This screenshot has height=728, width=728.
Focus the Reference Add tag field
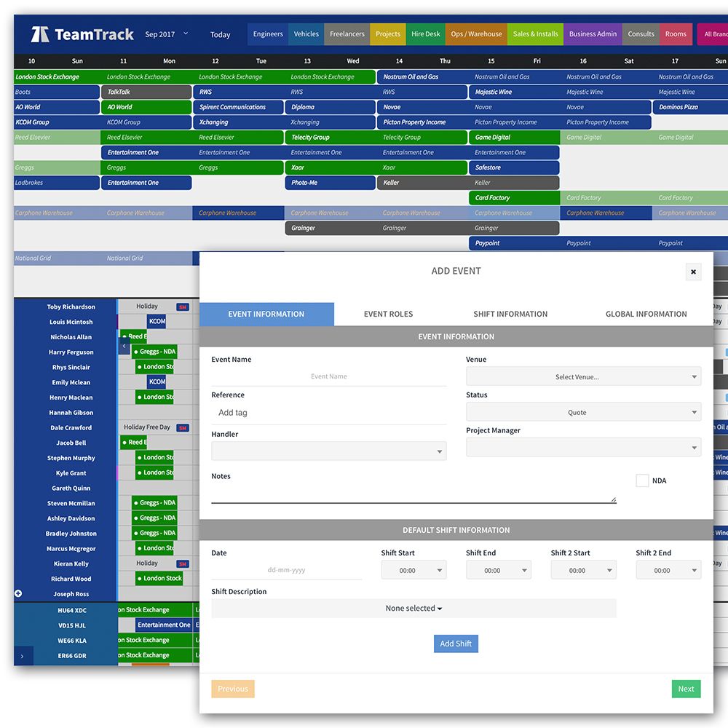coord(329,413)
